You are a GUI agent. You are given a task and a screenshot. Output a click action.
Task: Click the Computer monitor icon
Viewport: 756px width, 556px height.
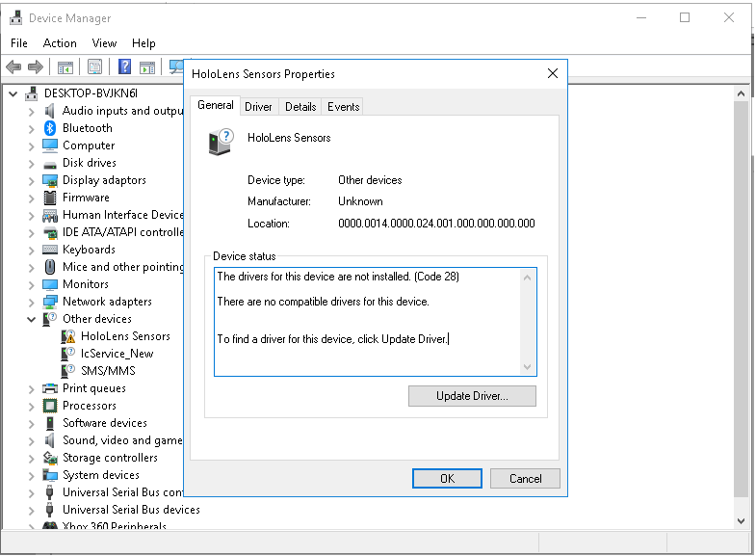(50, 146)
